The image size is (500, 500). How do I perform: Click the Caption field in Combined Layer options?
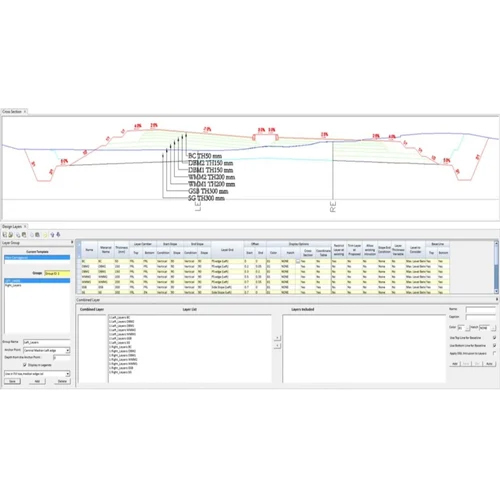click(x=481, y=317)
